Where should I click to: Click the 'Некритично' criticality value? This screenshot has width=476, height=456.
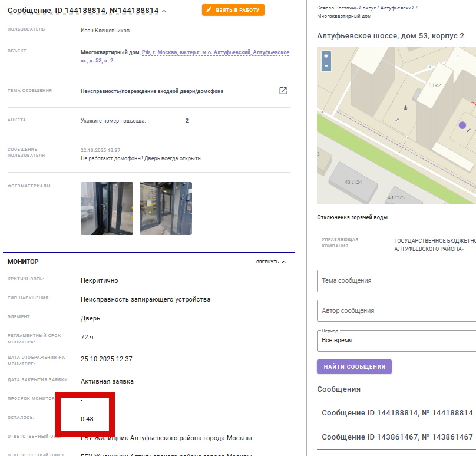coord(100,280)
